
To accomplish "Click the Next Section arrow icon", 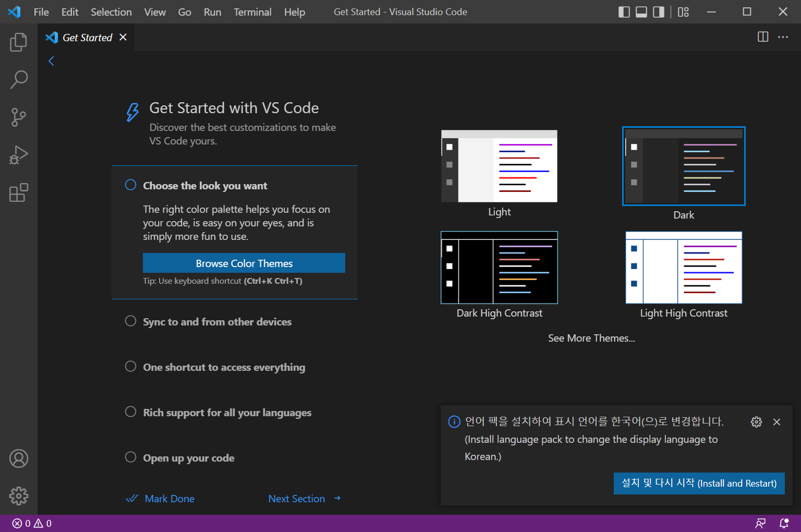I will pos(337,498).
